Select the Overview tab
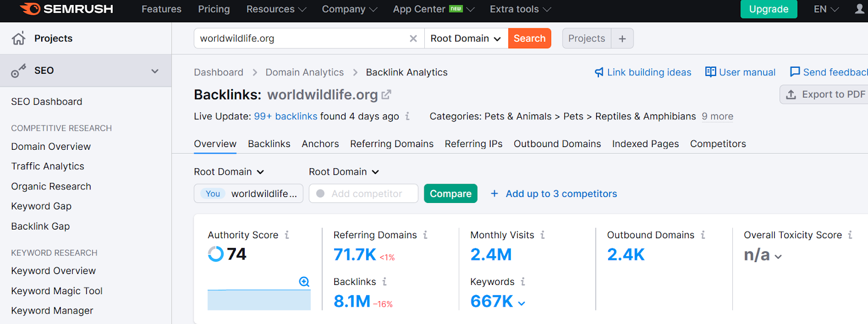This screenshot has height=324, width=868. click(215, 144)
